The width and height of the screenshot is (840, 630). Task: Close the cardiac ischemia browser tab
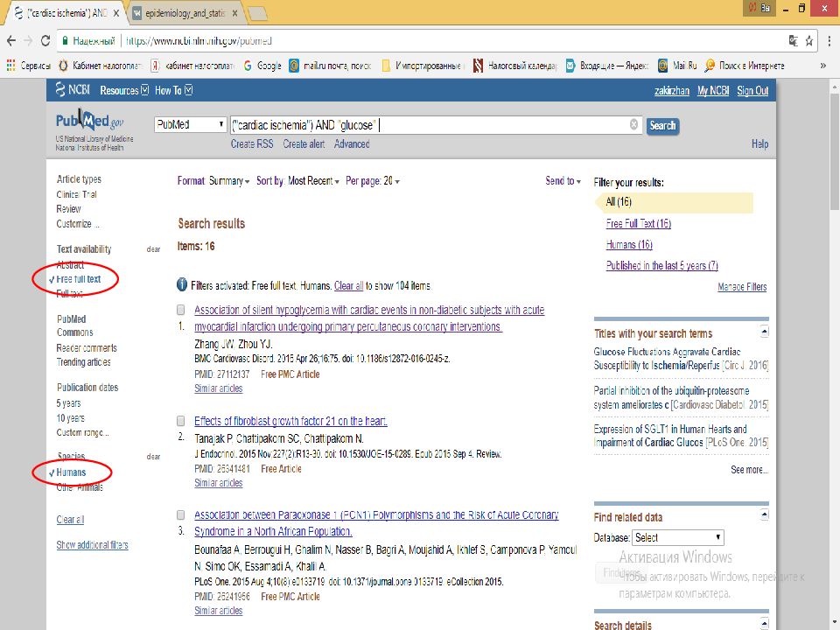(116, 13)
